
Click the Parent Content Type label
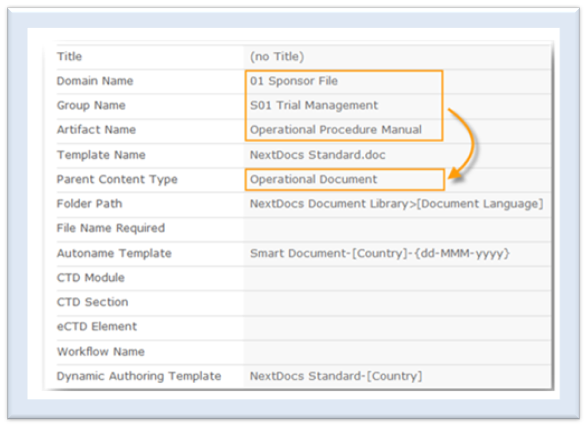[117, 179]
